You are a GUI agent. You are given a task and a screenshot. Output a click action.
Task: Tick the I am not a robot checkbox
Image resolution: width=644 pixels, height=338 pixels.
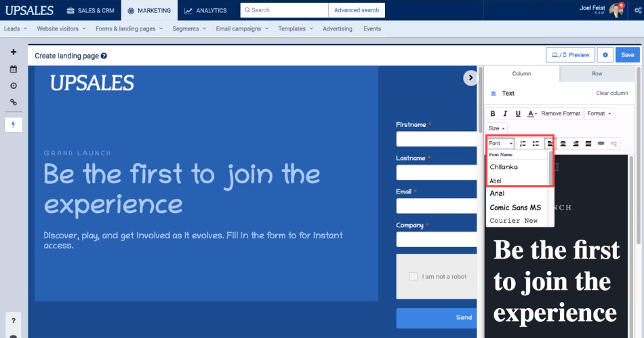coord(414,277)
